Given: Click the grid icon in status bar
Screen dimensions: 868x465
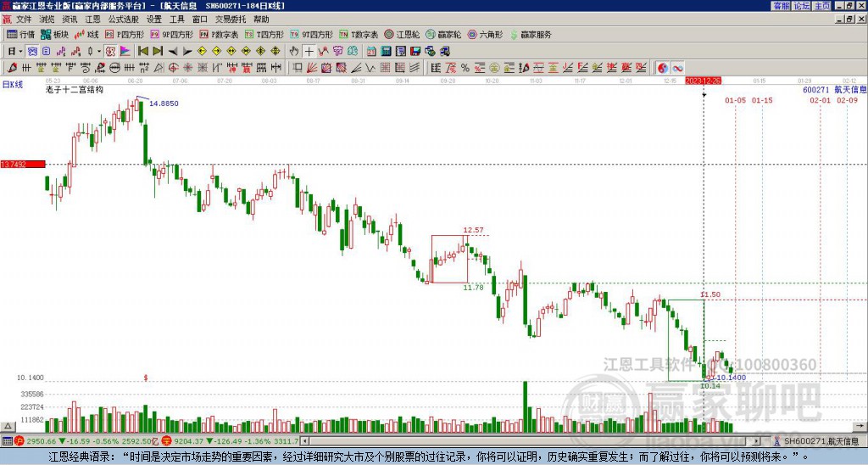Looking at the screenshot, I should point(7,441).
